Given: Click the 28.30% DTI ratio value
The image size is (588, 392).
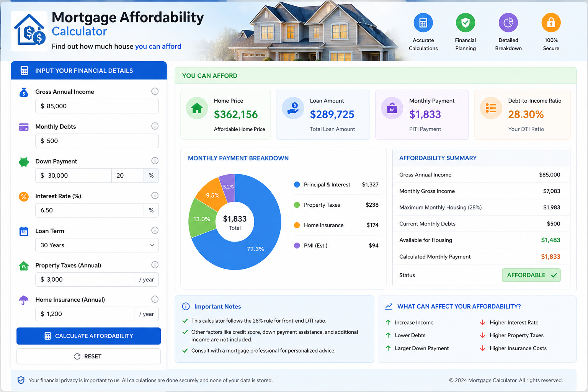Looking at the screenshot, I should tap(526, 114).
